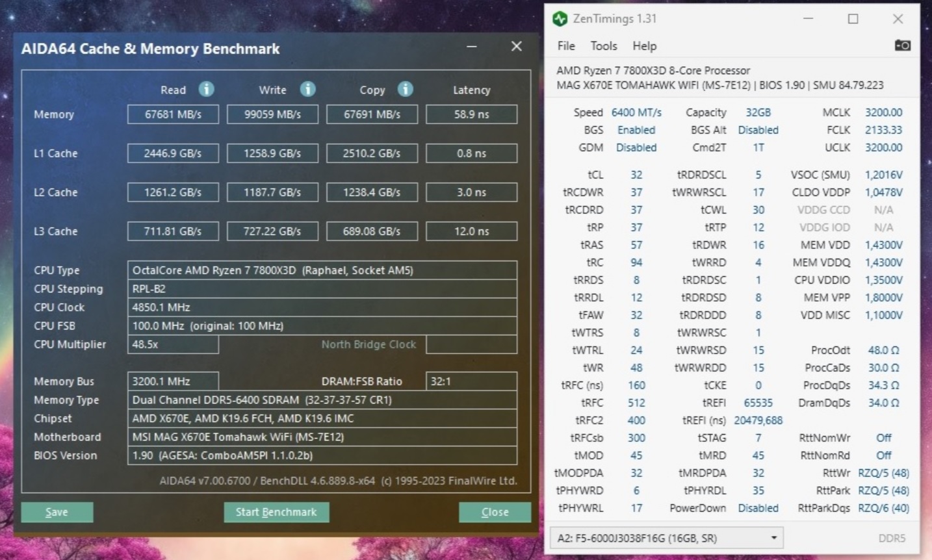Image resolution: width=932 pixels, height=560 pixels.
Task: Close the ZenTimings window
Action: [x=898, y=19]
